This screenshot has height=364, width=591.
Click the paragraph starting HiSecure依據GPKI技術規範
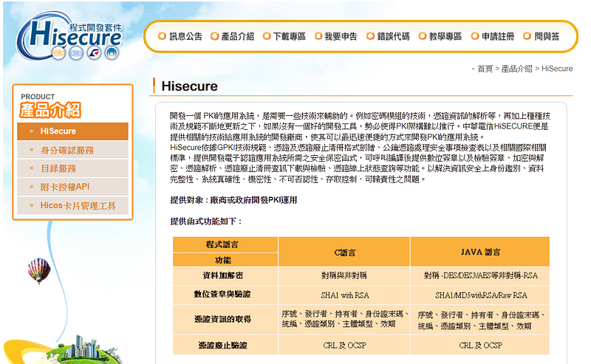point(358,163)
